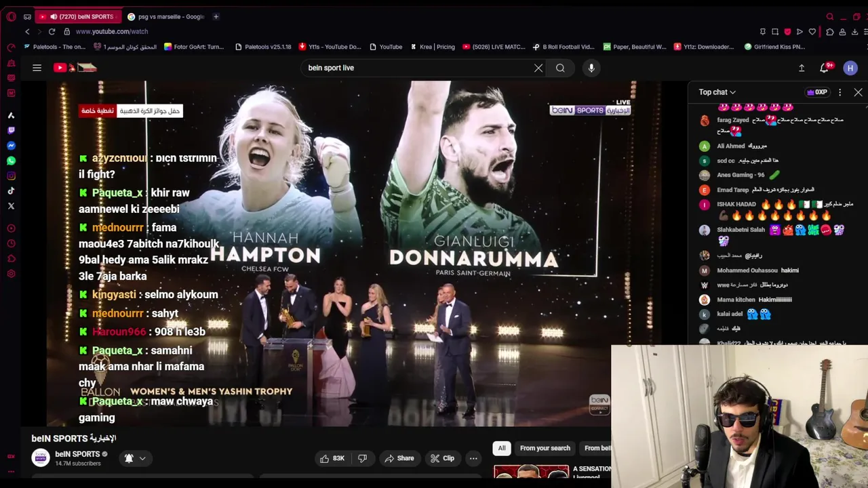Open YouTube create upload icon

click(x=802, y=68)
